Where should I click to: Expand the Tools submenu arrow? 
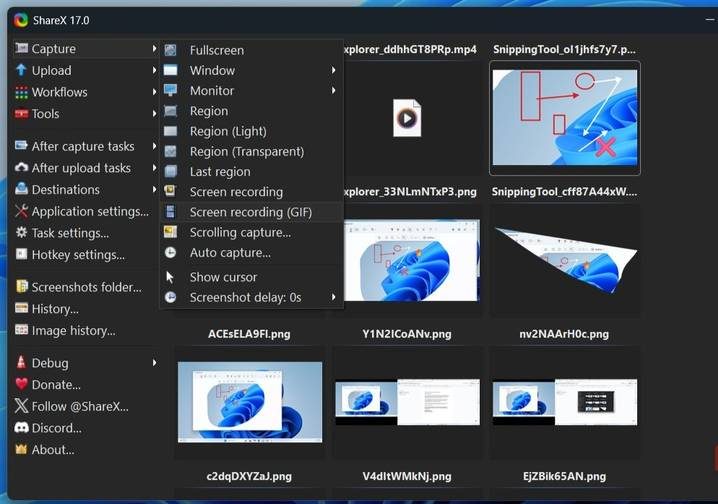click(x=154, y=114)
